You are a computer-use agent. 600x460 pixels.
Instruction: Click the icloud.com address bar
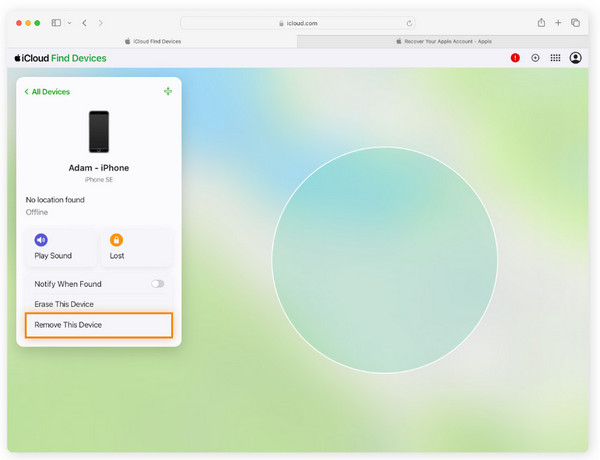(x=298, y=23)
